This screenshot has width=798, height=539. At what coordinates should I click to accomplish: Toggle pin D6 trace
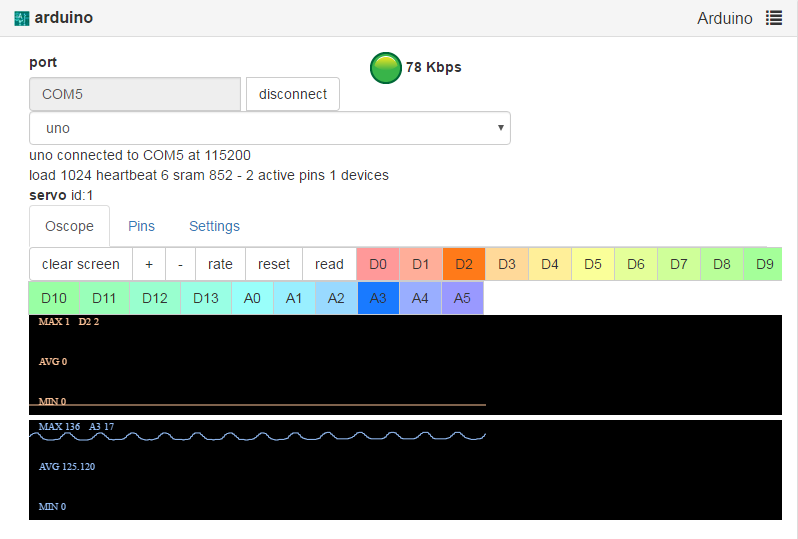[636, 264]
